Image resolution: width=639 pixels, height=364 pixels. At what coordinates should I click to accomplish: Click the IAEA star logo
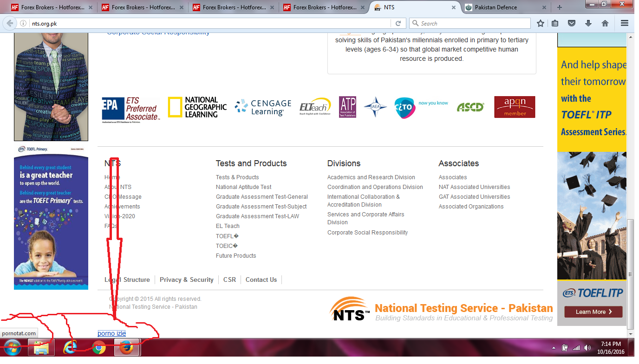coord(375,107)
